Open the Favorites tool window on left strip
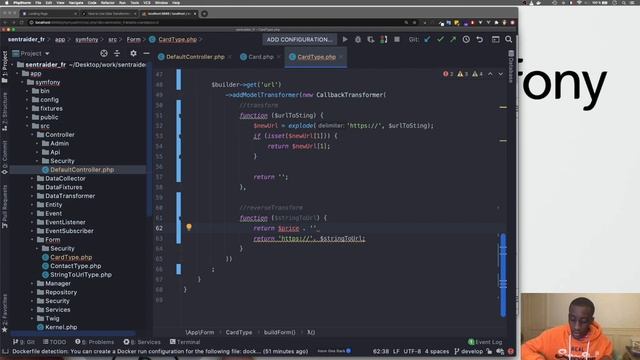The width and height of the screenshot is (640, 360). [x=4, y=313]
